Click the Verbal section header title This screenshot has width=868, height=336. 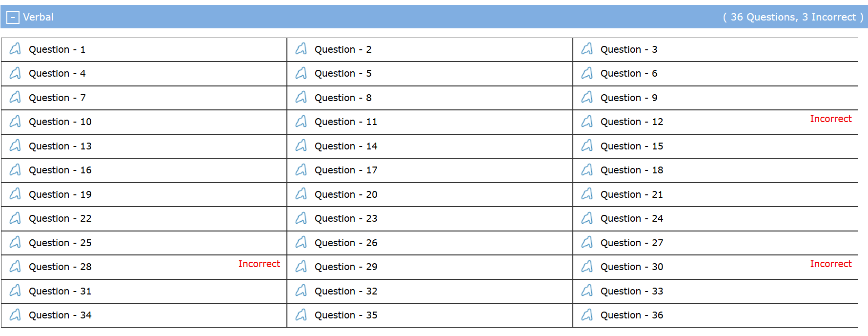pyautogui.click(x=38, y=17)
